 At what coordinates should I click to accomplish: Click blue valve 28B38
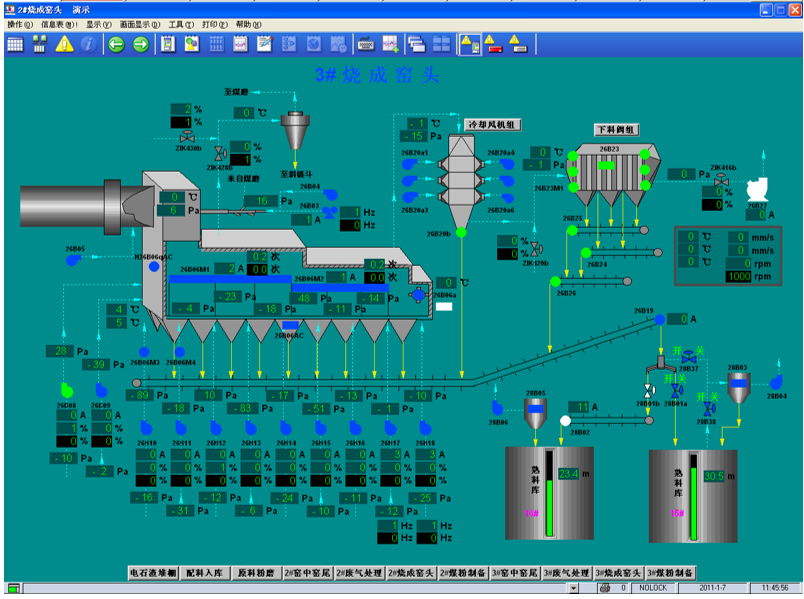pyautogui.click(x=710, y=409)
